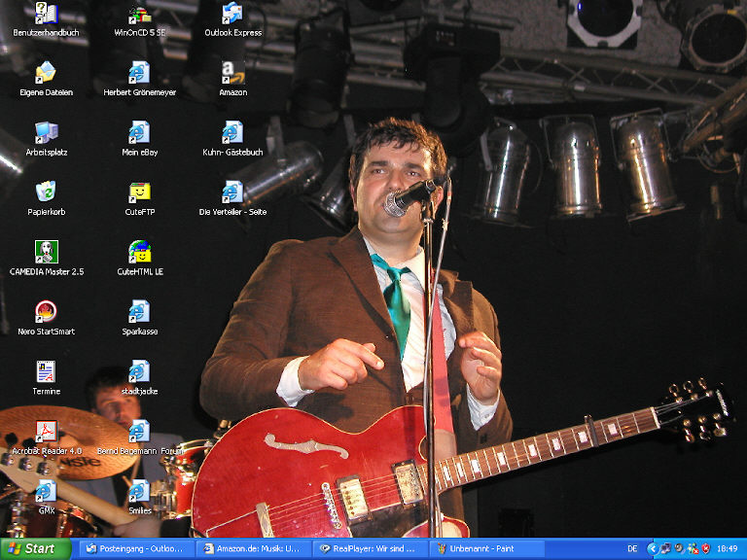
Task: Select the CuteHTML LE icon
Action: (x=139, y=252)
